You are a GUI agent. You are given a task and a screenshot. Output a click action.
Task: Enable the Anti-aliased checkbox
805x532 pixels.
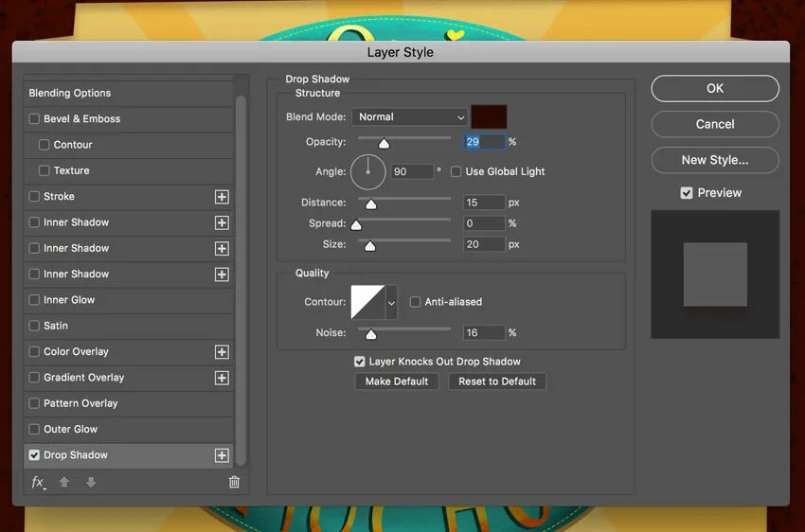click(x=415, y=302)
